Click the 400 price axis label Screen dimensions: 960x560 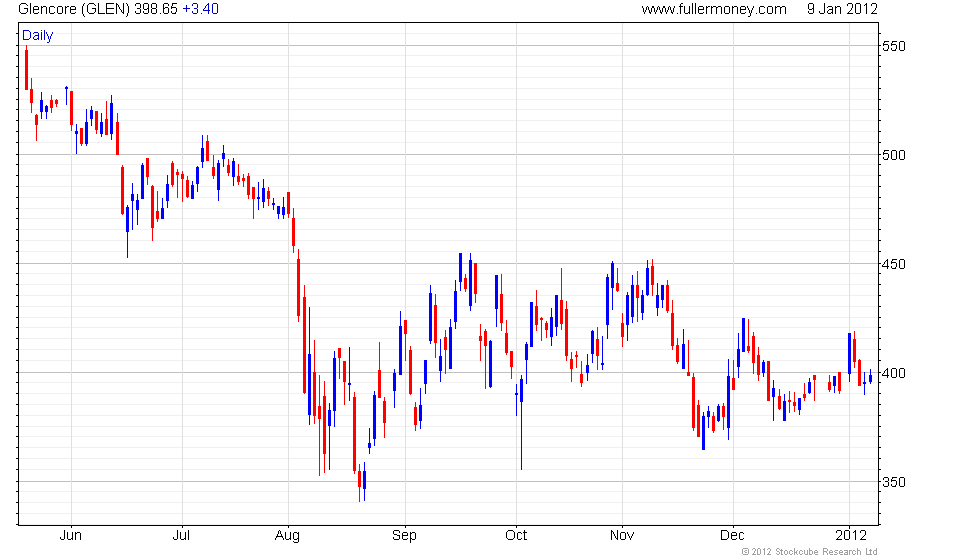click(x=893, y=373)
